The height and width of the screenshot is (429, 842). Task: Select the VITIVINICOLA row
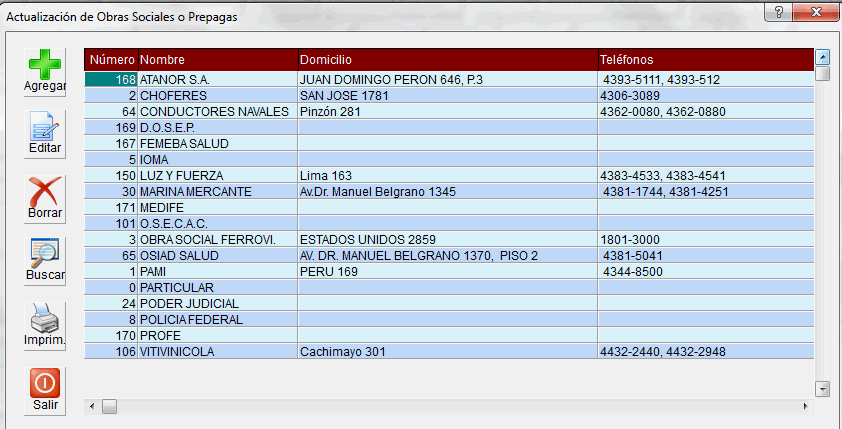[x=449, y=352]
